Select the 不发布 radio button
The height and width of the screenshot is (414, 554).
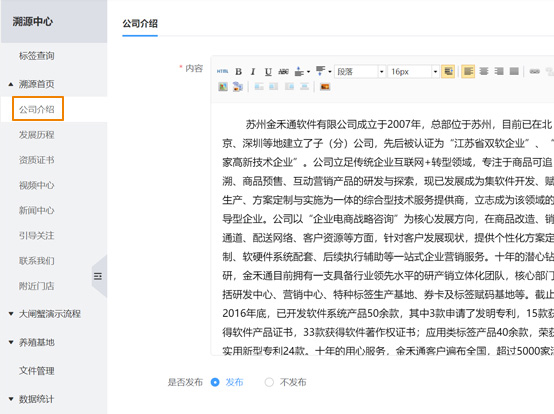pyautogui.click(x=269, y=382)
